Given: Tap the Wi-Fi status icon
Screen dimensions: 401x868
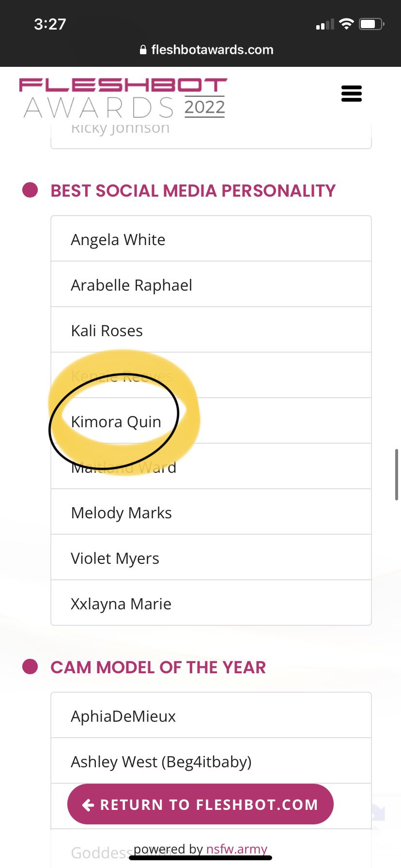Looking at the screenshot, I should point(346,24).
